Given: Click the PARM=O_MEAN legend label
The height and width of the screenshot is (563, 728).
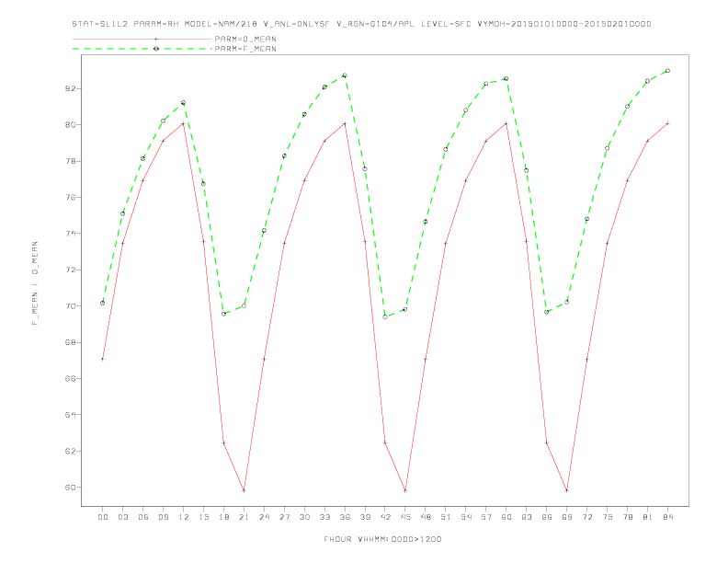Looking at the screenshot, I should (x=245, y=39).
